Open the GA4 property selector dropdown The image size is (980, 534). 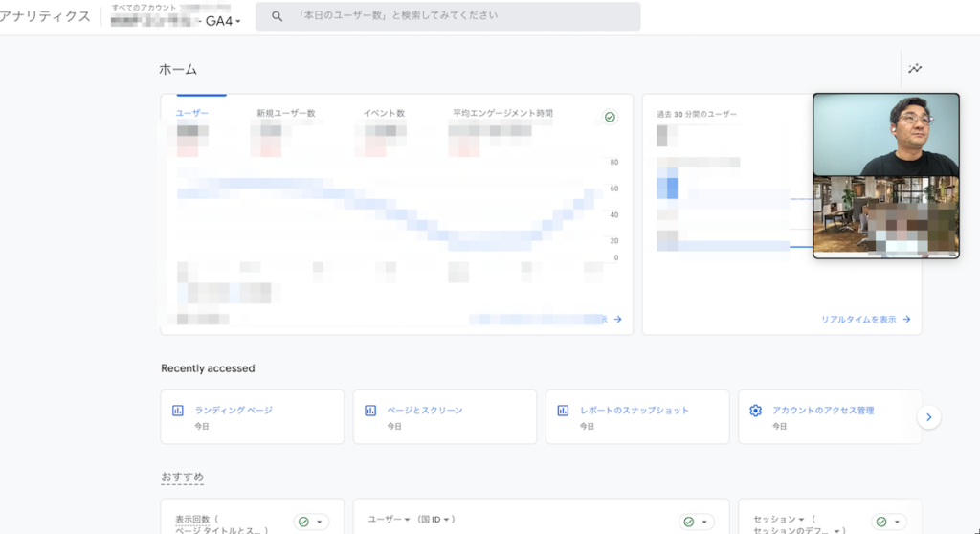tap(223, 21)
